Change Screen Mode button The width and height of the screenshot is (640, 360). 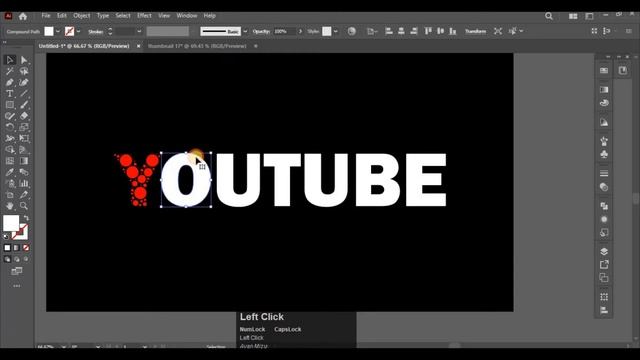click(17, 271)
